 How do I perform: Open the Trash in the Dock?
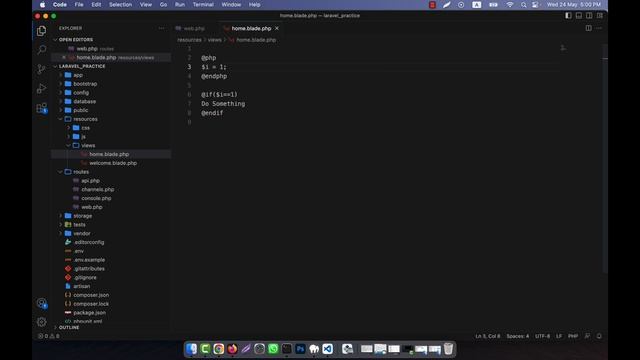448,349
